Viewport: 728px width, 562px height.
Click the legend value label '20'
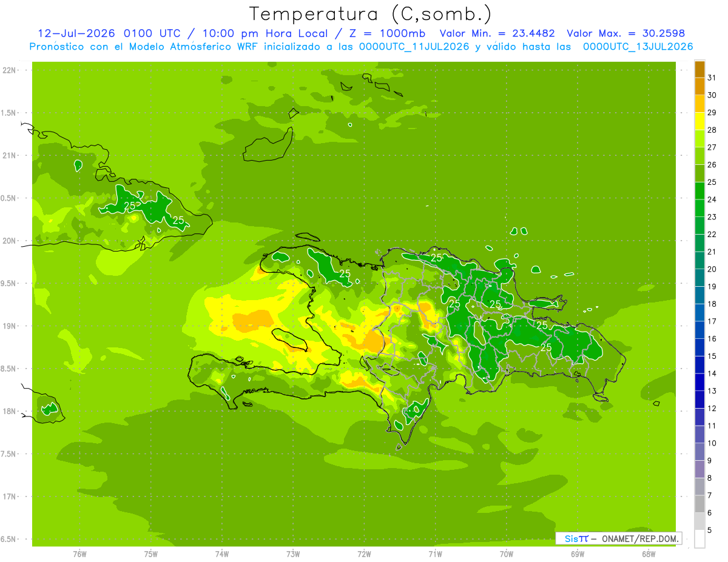[x=712, y=269]
